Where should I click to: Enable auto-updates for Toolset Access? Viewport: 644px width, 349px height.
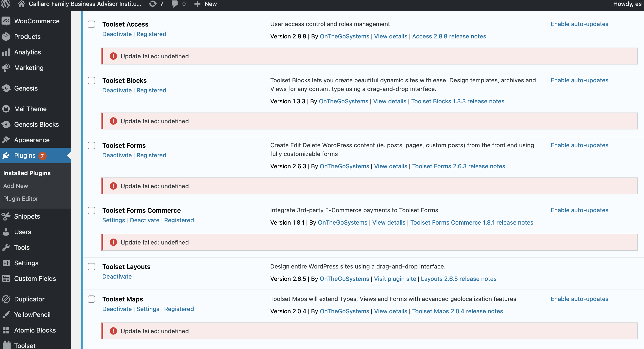point(579,24)
